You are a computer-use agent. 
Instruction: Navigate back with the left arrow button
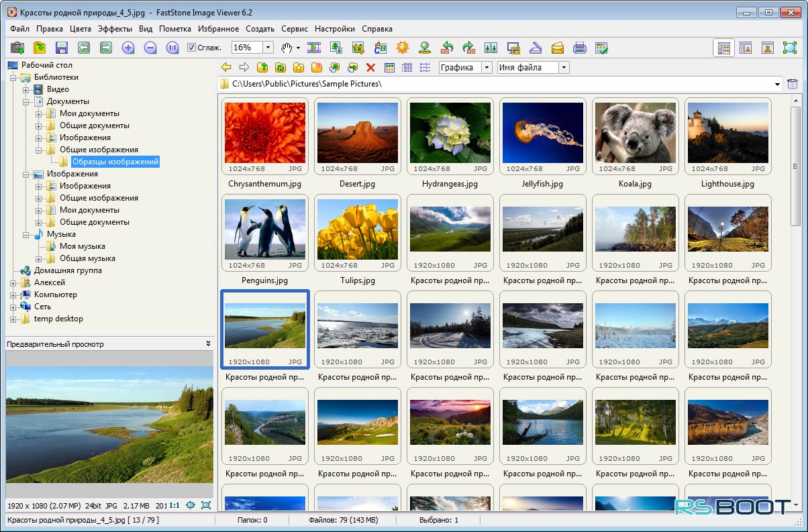point(228,67)
